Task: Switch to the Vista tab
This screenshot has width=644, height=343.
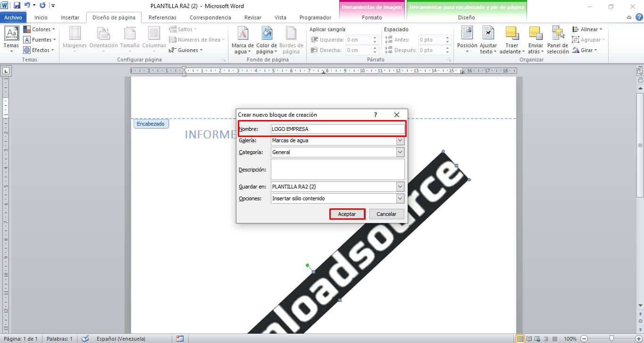Action: coord(280,17)
